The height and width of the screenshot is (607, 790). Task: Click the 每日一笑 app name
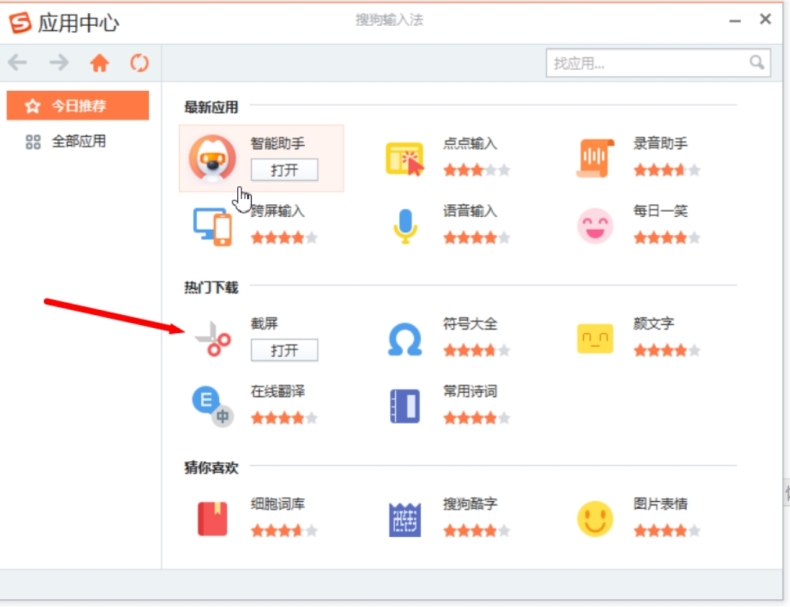(661, 211)
